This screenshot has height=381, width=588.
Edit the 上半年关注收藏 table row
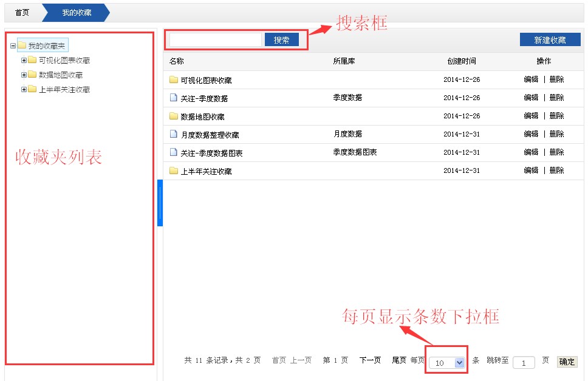click(x=531, y=170)
